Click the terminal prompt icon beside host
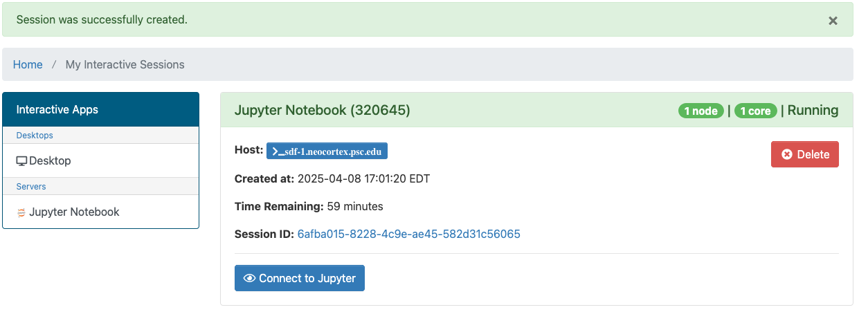This screenshot has height=314, width=868. [x=276, y=151]
